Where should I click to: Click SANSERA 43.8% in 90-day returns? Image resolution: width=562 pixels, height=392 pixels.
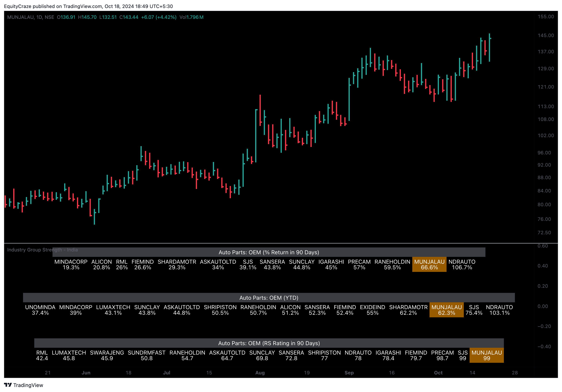(x=272, y=264)
